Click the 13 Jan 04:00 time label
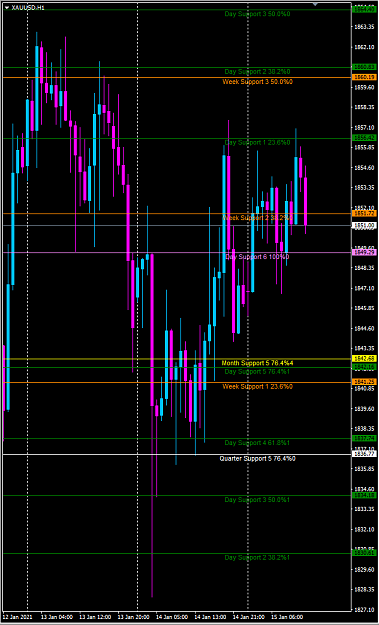Image resolution: width=379 pixels, height=625 pixels. click(x=57, y=617)
